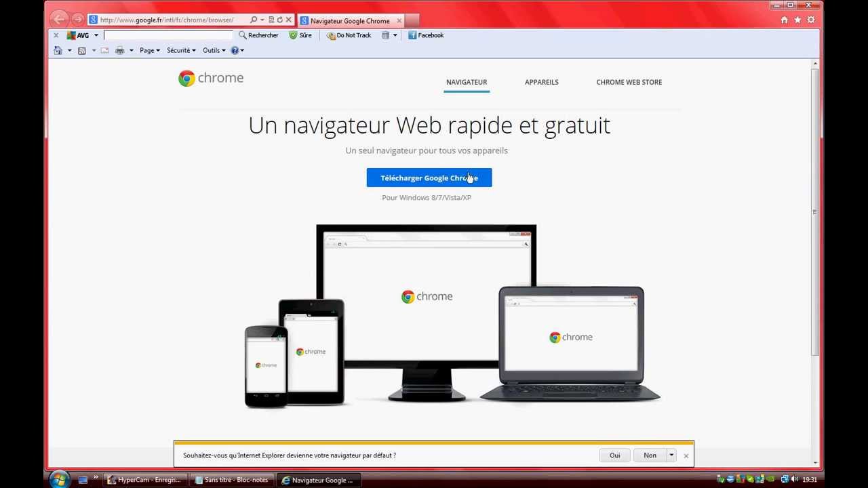The height and width of the screenshot is (488, 868).
Task: Dismiss the default browser notification bar
Action: click(x=686, y=456)
